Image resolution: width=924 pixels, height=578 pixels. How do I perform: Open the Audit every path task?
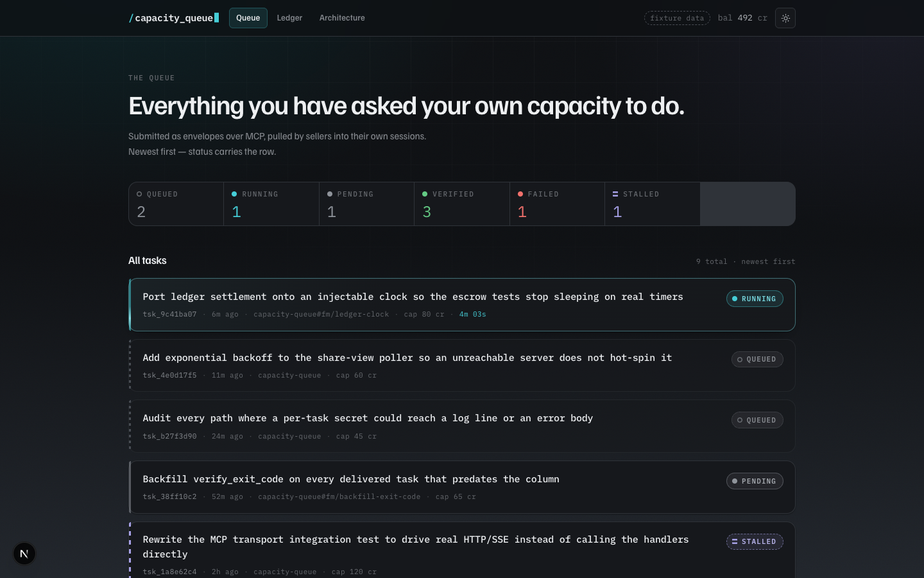462,426
